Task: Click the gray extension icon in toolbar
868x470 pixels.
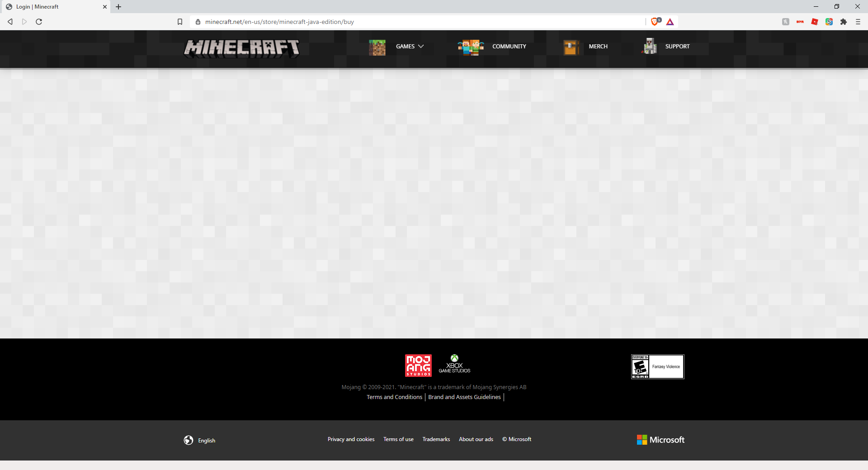Action: point(786,22)
